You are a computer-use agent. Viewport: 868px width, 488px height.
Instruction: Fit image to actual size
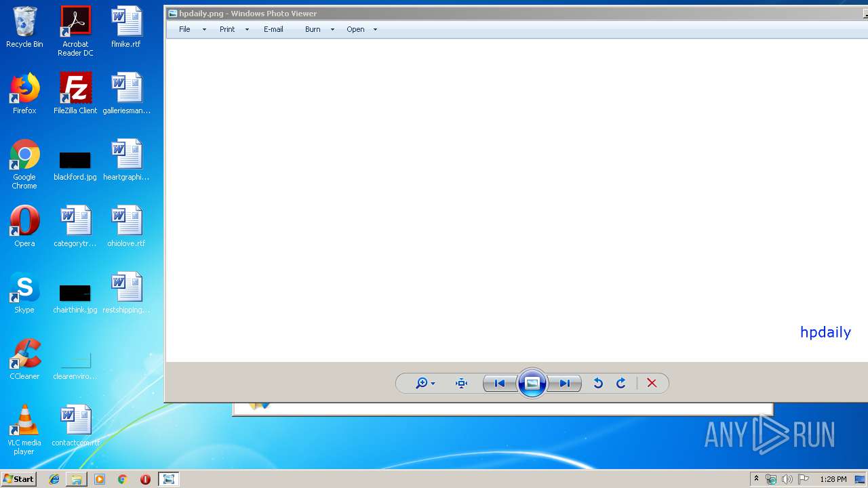(462, 384)
